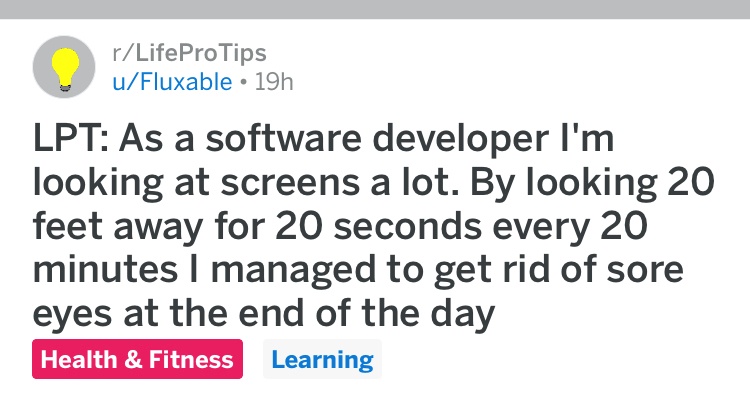This screenshot has height=398, width=750.
Task: Click the 'LPT:' prefix in the title
Action: click(71, 139)
